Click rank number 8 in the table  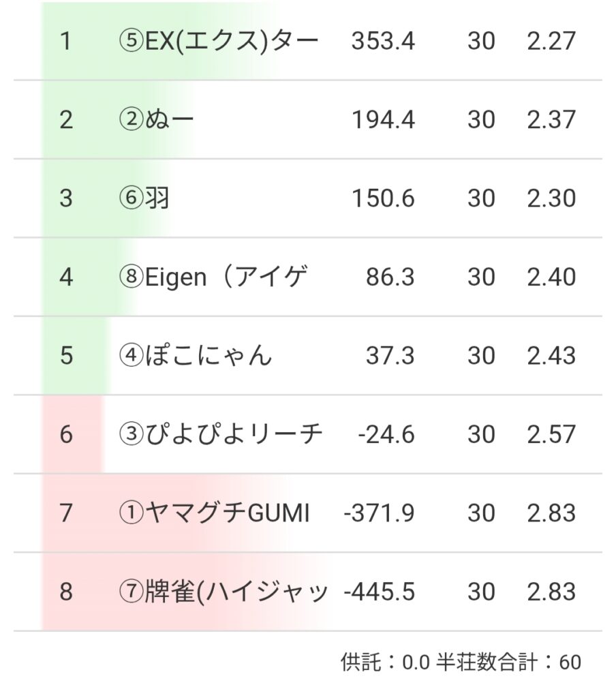tap(65, 592)
